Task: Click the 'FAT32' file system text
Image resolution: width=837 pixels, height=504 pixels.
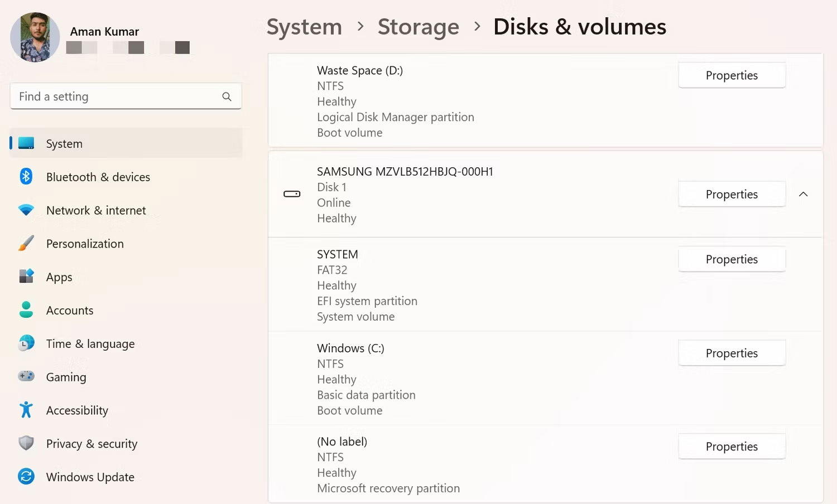Action: pyautogui.click(x=332, y=270)
